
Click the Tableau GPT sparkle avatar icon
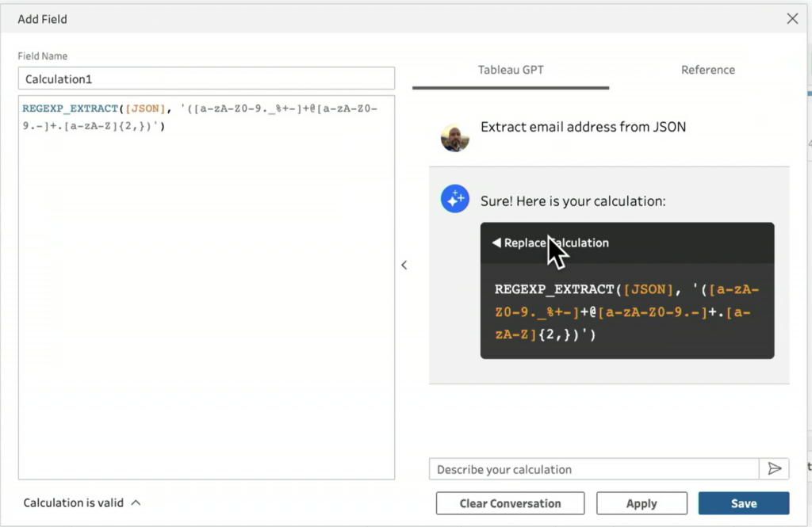point(455,200)
